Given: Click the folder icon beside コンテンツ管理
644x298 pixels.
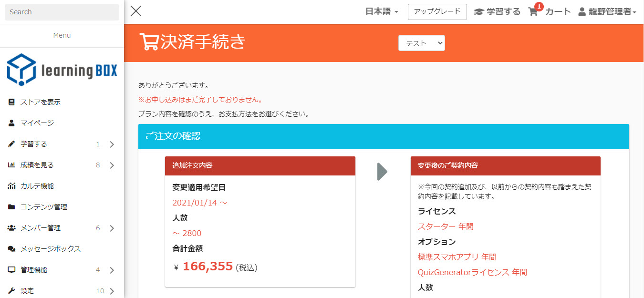Looking at the screenshot, I should [11, 207].
